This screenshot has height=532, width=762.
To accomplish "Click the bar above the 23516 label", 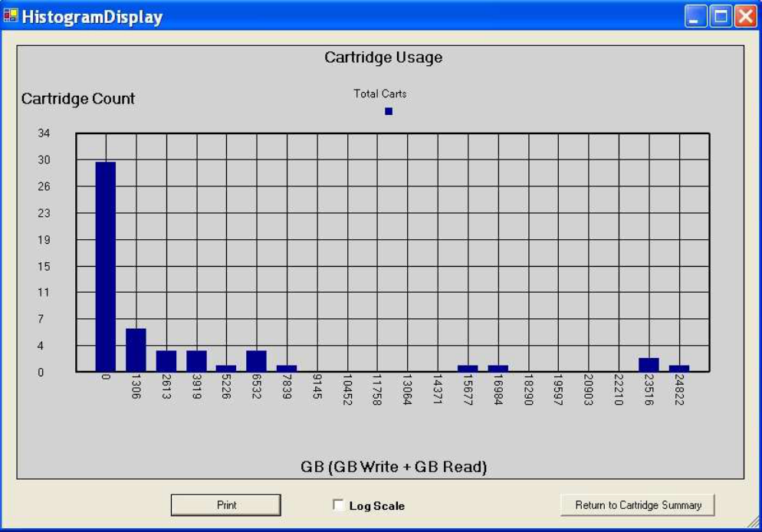I will [649, 365].
